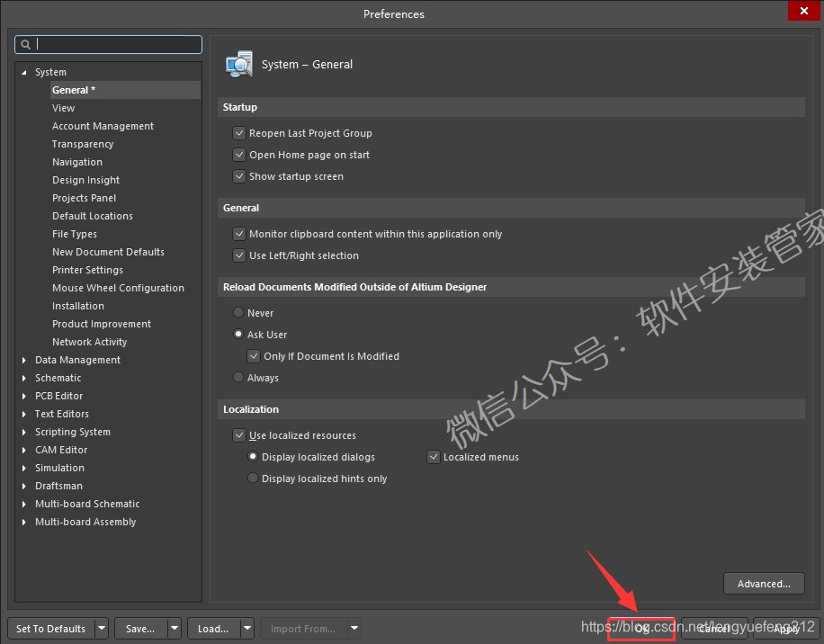
Task: Expand the Text Editors node
Action: click(x=23, y=414)
